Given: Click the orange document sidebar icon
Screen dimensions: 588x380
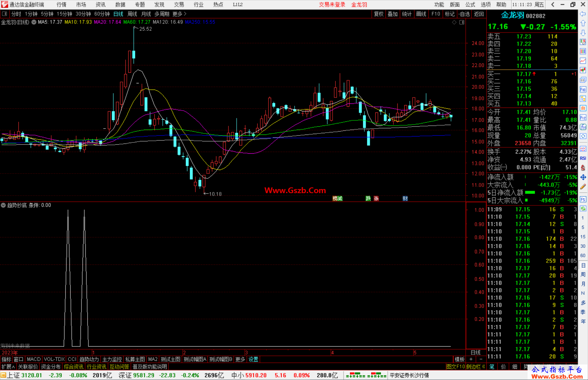Looking at the screenshot, I should (x=583, y=108).
